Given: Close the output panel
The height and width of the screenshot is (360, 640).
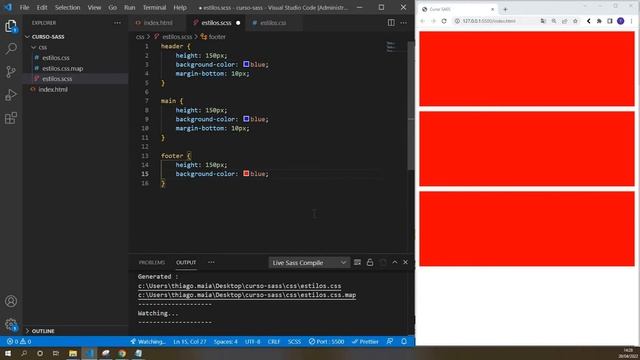Looking at the screenshot, I should click(405, 262).
